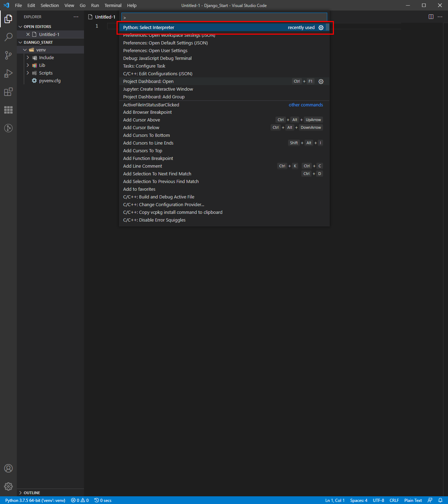Choose C/C++: Disable Error Squiggles
The height and width of the screenshot is (504, 448).
[224, 220]
